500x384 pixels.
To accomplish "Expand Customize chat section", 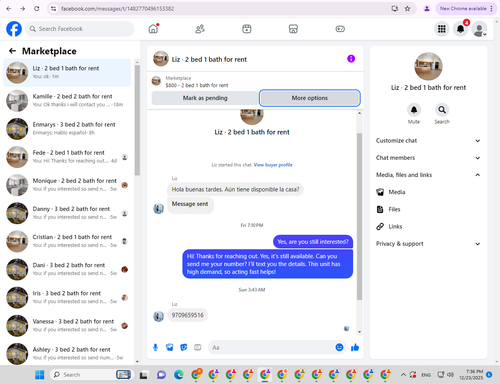I will point(428,141).
